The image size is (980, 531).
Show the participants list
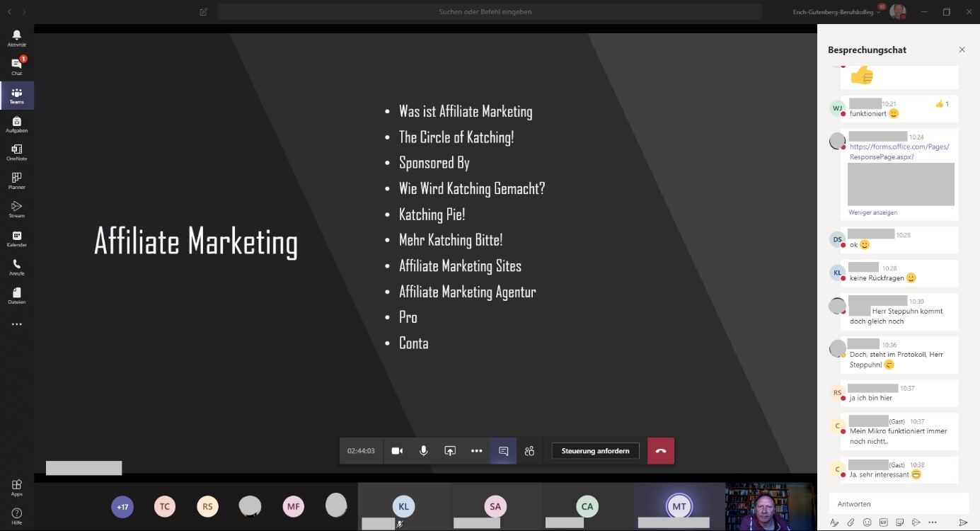tap(529, 450)
